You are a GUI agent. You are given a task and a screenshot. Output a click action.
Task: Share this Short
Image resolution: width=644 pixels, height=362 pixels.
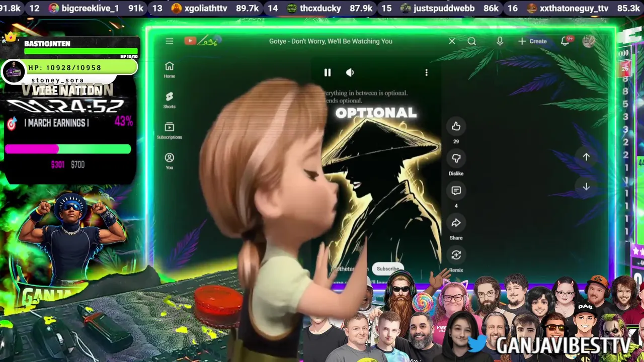click(x=456, y=223)
